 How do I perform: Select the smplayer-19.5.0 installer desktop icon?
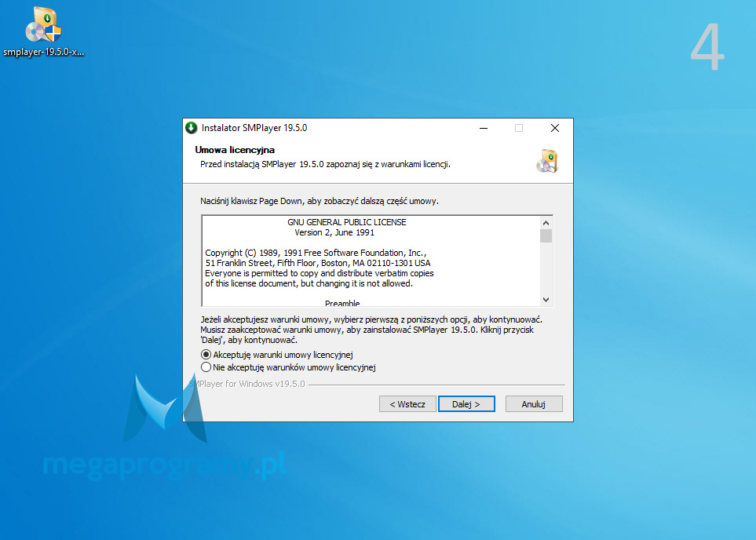[x=43, y=32]
